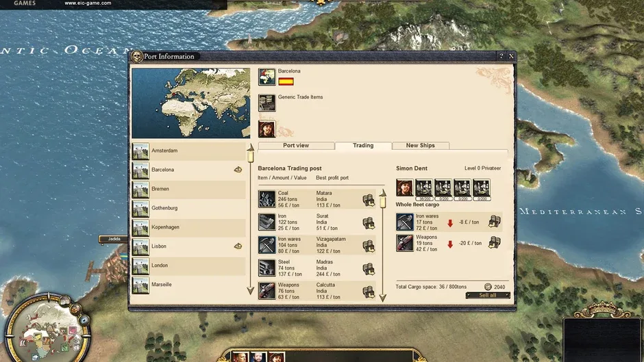The height and width of the screenshot is (362, 644).
Task: Click the middle round button on minimap ring
Action: tap(75, 309)
